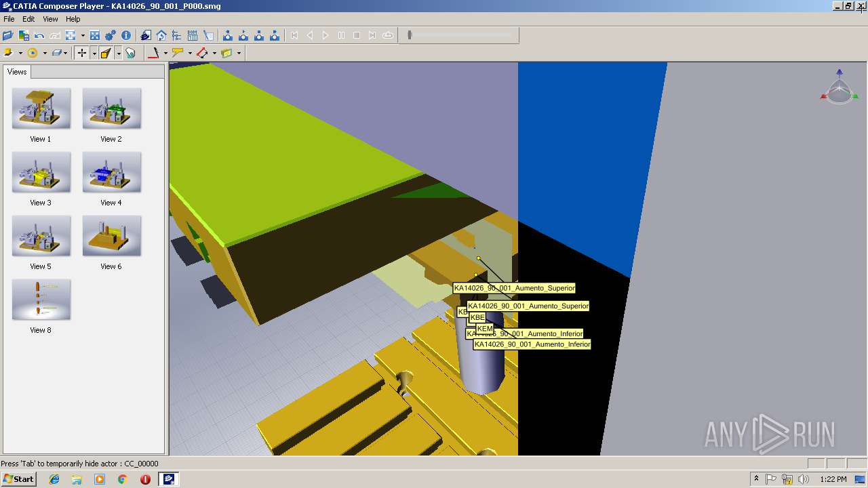Go to last view camera icon
The width and height of the screenshot is (868, 488).
275,35
